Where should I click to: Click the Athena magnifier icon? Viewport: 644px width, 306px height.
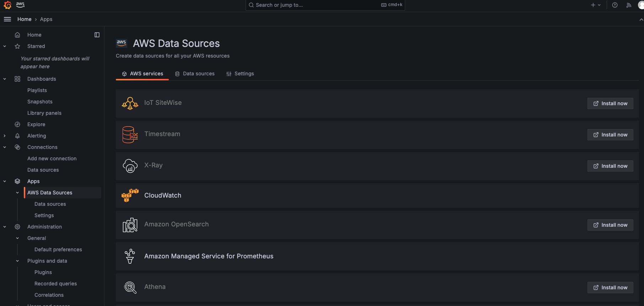(x=130, y=288)
